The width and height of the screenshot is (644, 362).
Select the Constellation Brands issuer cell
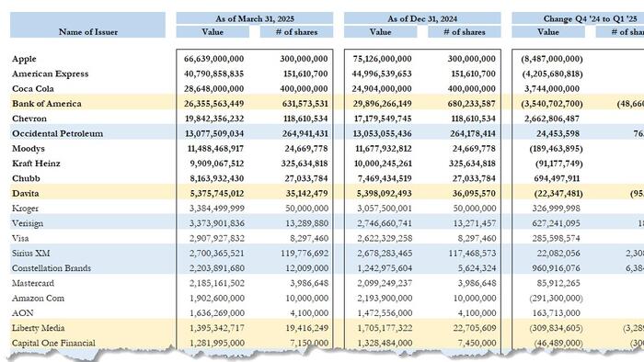tap(52, 268)
